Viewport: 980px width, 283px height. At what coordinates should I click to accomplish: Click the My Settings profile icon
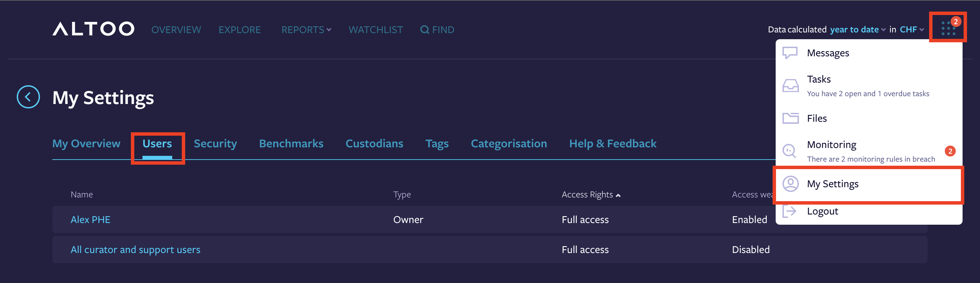[x=790, y=184]
